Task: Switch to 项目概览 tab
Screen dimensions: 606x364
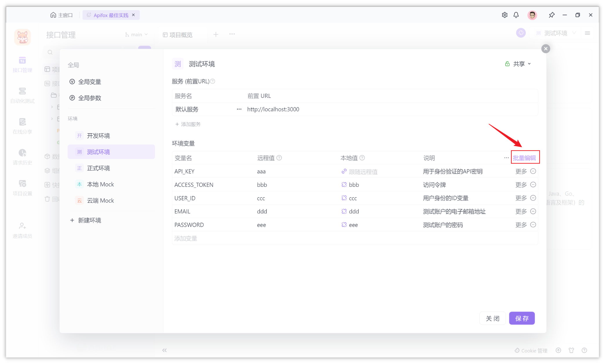Action: click(178, 35)
